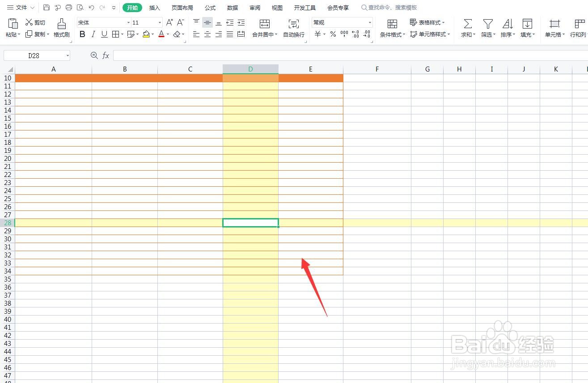Image resolution: width=588 pixels, height=383 pixels.
Task: Align text to top of cell
Action: (196, 22)
